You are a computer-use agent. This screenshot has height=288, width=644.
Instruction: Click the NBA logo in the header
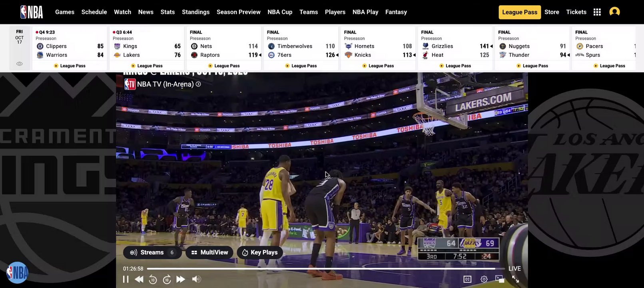32,12
